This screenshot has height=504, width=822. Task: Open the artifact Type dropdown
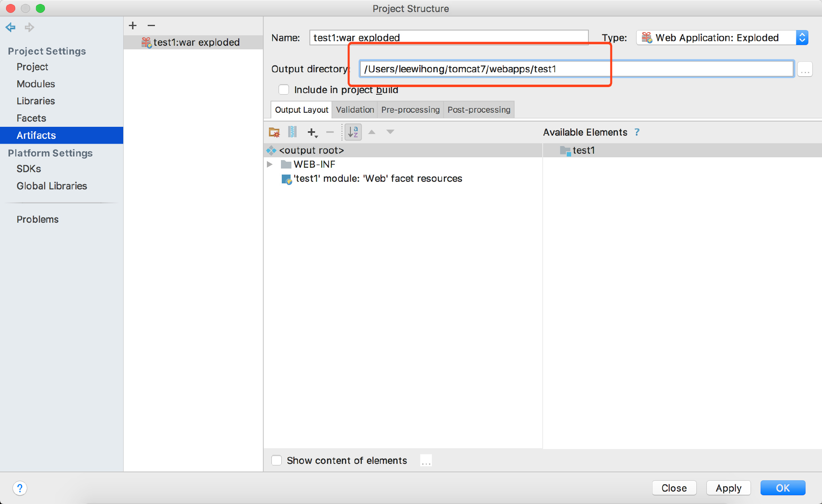tap(722, 38)
